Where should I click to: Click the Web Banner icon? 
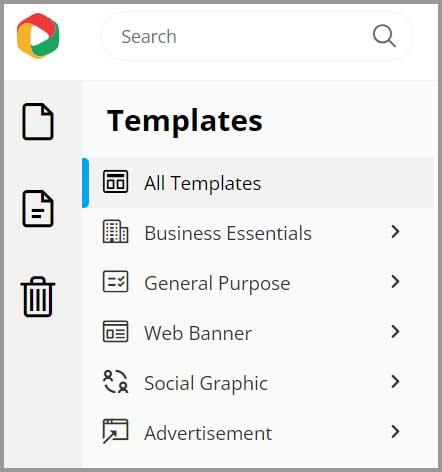(115, 331)
